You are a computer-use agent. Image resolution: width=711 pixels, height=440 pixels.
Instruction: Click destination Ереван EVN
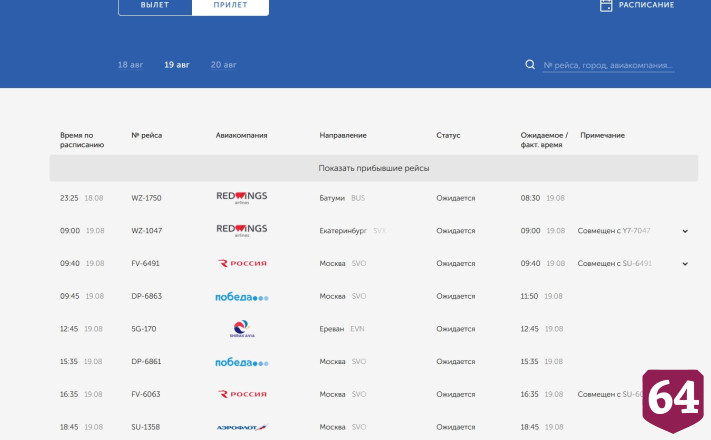point(341,329)
